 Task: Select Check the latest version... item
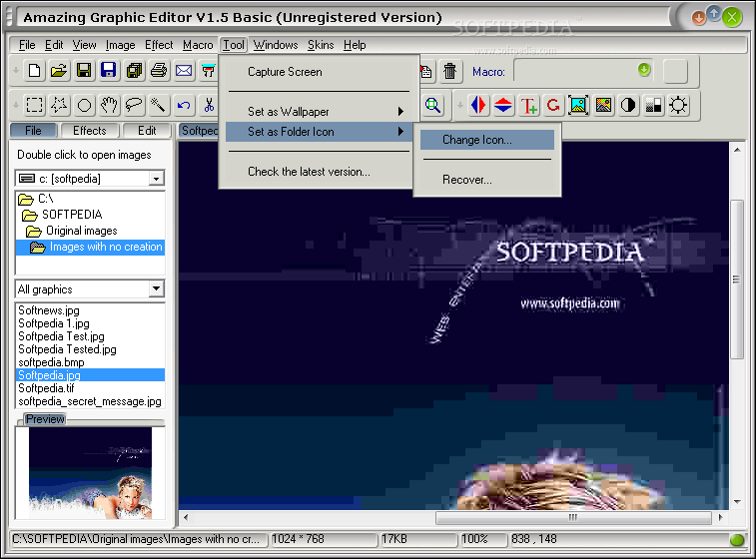(320, 172)
